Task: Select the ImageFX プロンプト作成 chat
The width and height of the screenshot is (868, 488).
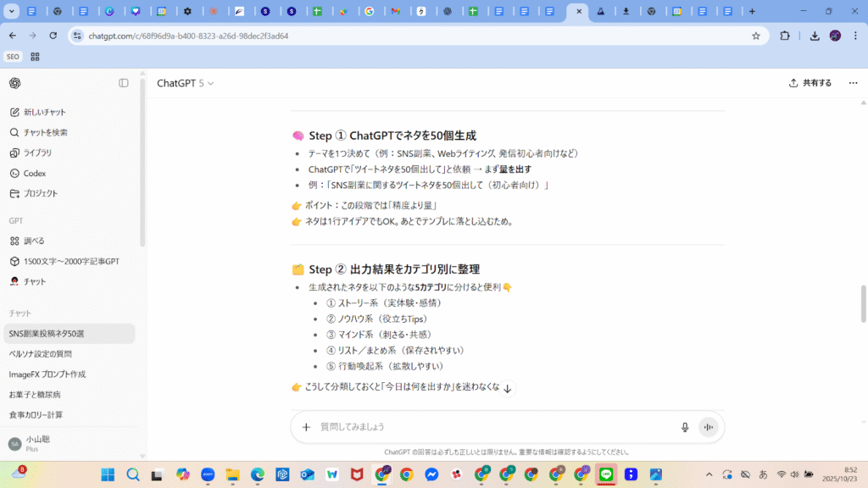Action: (x=47, y=374)
